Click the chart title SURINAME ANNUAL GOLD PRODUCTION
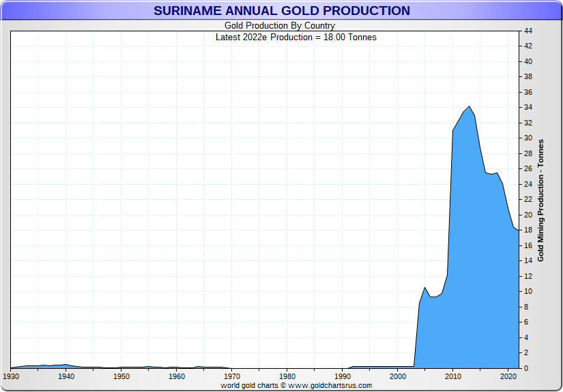This screenshot has height=392, width=563. [x=281, y=11]
